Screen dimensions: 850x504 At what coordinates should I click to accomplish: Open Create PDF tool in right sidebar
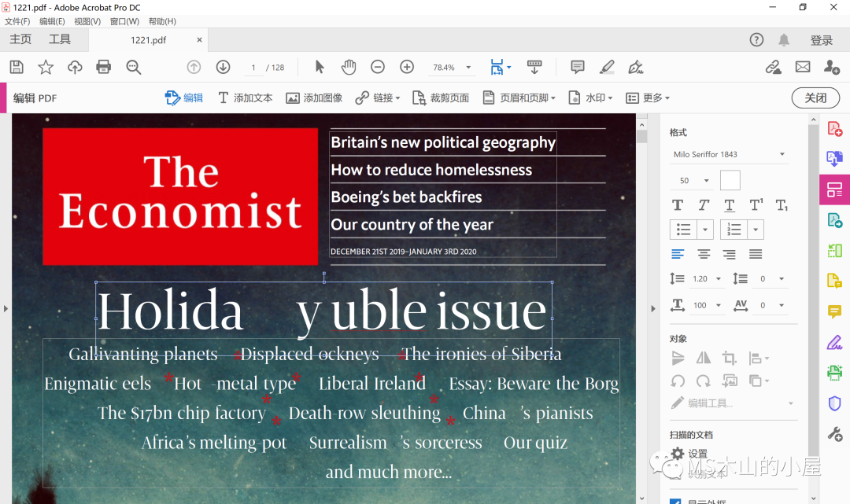(x=835, y=129)
